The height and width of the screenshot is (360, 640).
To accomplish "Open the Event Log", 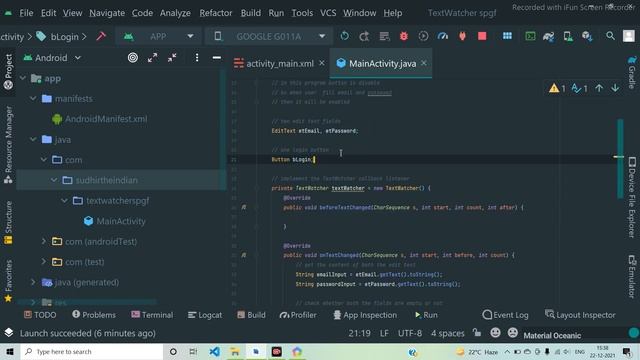I will [x=505, y=315].
